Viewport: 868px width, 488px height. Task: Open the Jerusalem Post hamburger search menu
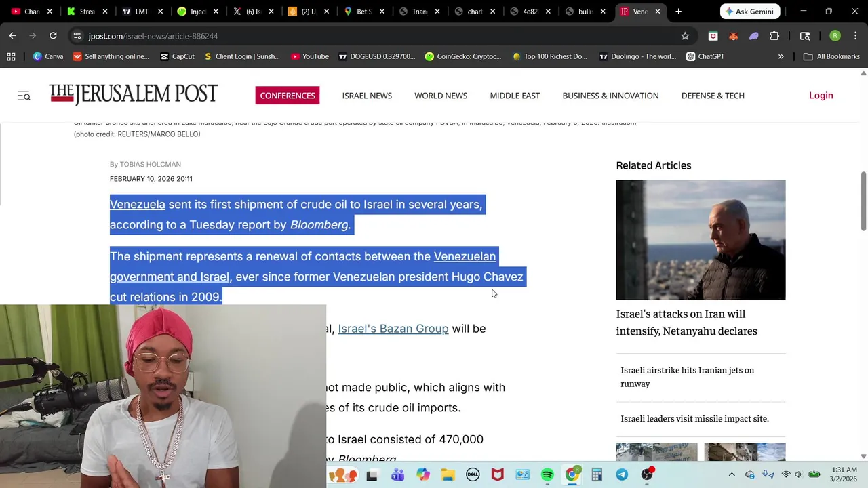point(24,96)
